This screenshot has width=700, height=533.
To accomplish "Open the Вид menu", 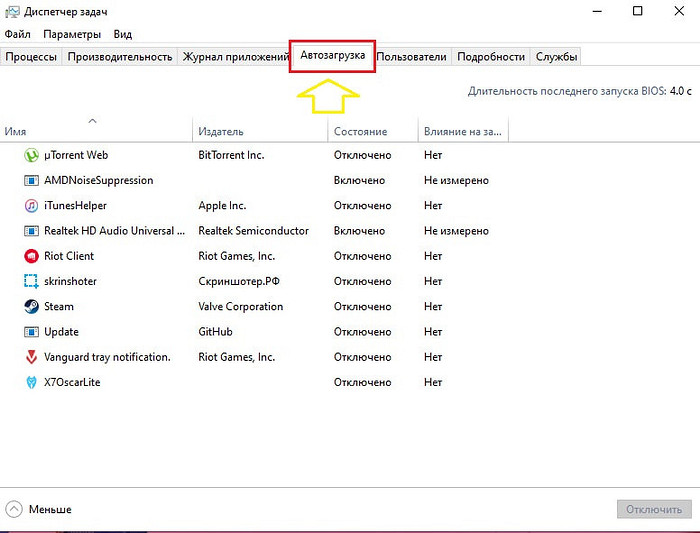I will [x=122, y=34].
